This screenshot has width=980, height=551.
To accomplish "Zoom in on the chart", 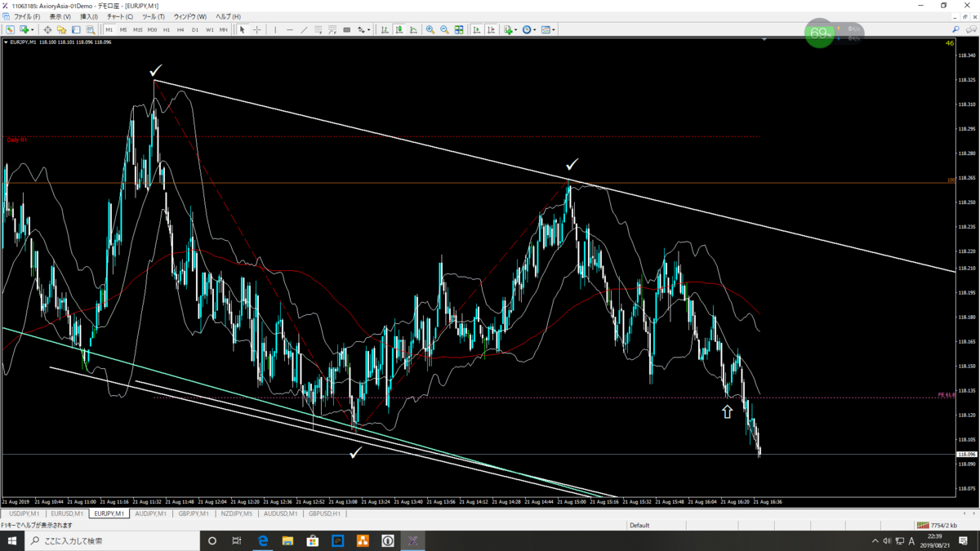I will coord(430,29).
